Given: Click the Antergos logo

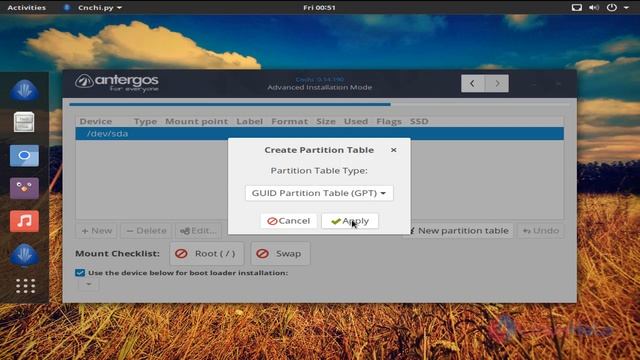Looking at the screenshot, I should pos(117,83).
